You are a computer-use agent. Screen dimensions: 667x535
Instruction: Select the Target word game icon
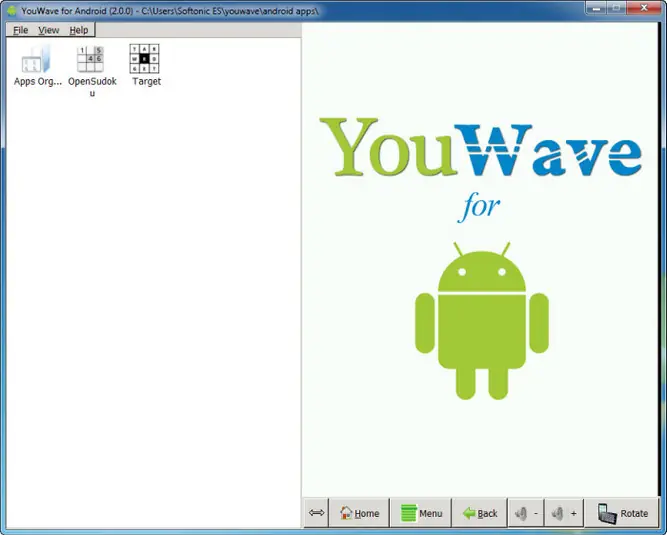pyautogui.click(x=144, y=59)
